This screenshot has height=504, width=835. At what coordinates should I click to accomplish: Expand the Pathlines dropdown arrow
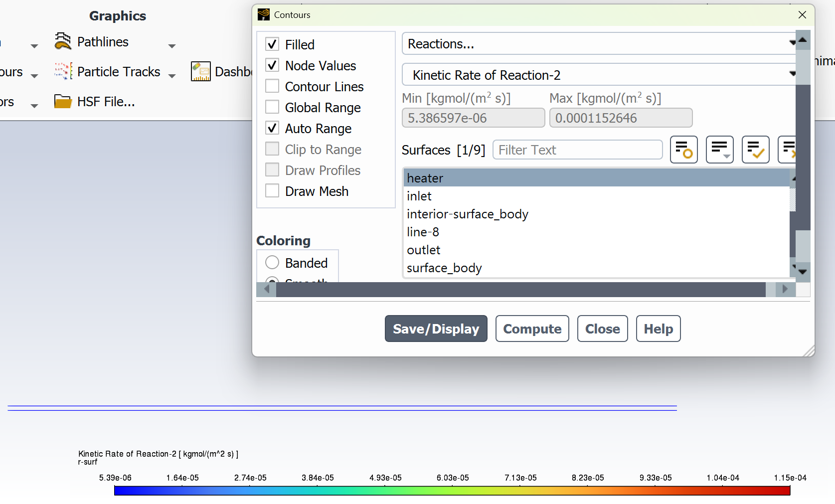172,46
